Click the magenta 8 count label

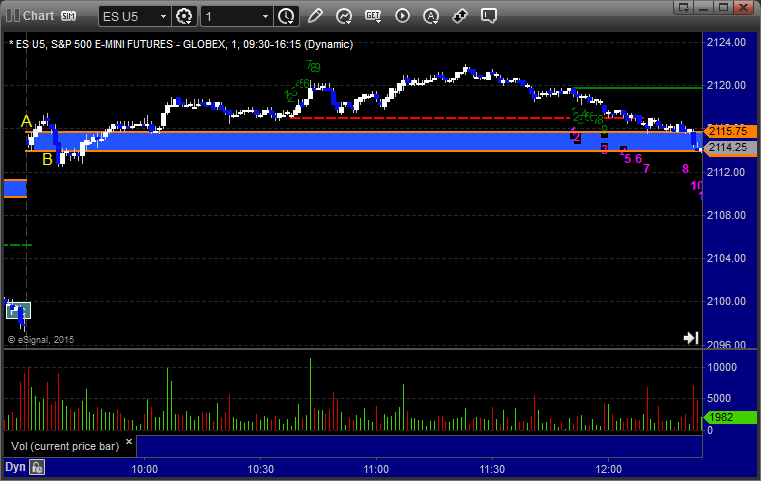[685, 169]
